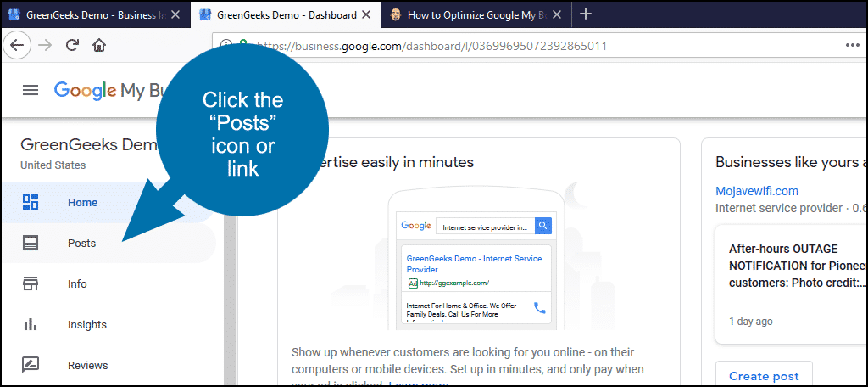Open the hamburger main menu
Screen dimensions: 868x387
pyautogui.click(x=31, y=90)
